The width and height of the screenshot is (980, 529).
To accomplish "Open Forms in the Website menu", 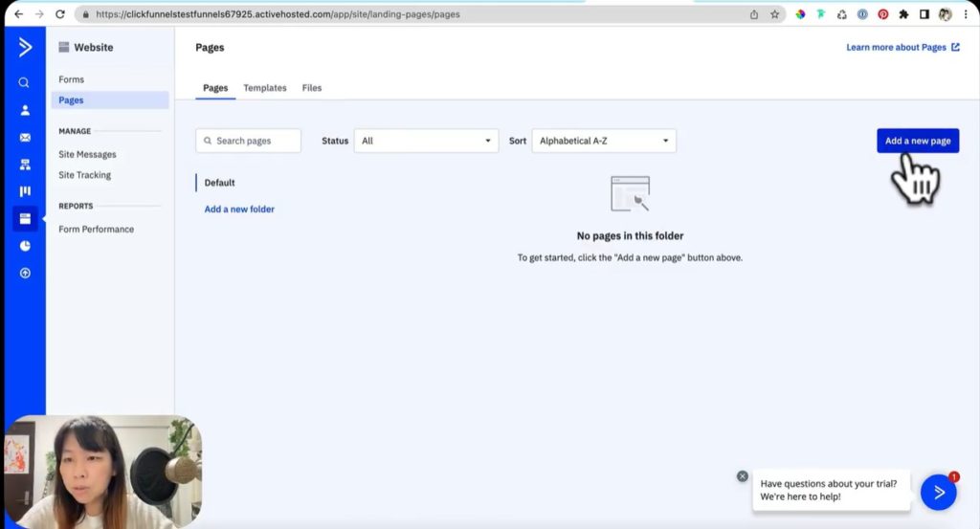I will pyautogui.click(x=72, y=79).
